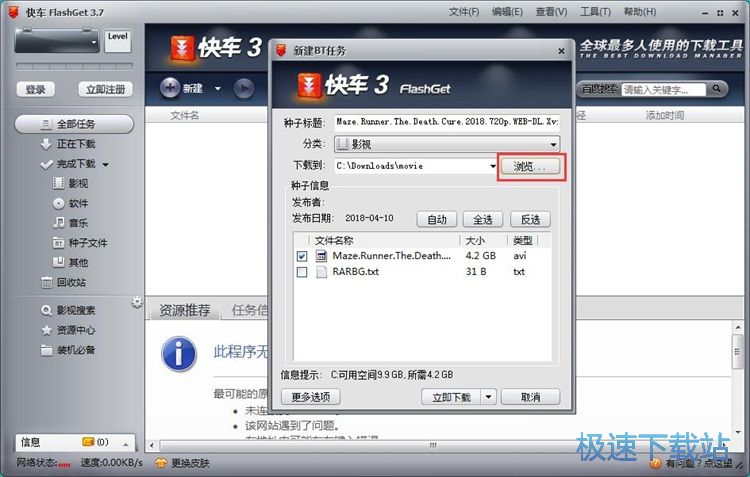Click the horizontal scrollbar at the bottom
This screenshot has width=750, height=477.
434,445
